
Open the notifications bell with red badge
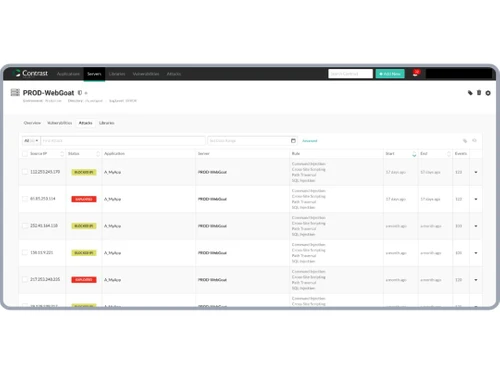pos(416,73)
